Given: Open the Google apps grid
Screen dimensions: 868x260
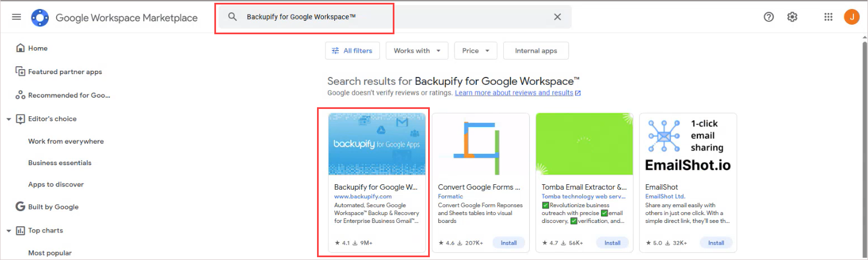Looking at the screenshot, I should 828,17.
